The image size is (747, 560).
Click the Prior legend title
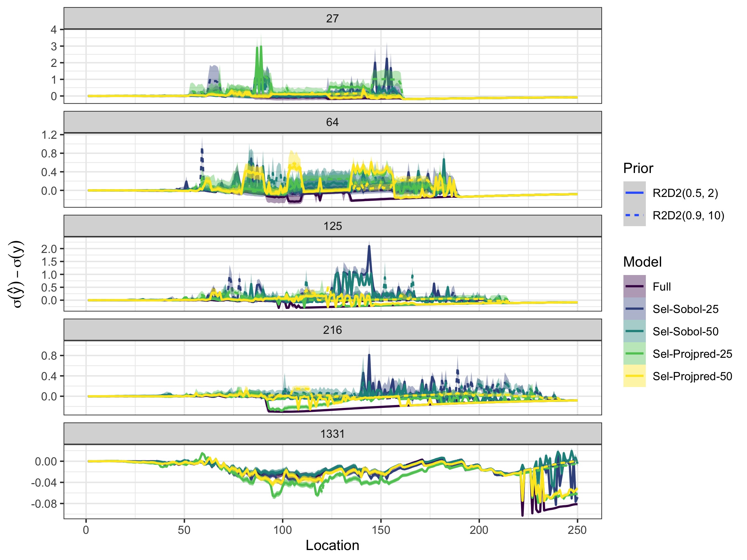pos(638,168)
